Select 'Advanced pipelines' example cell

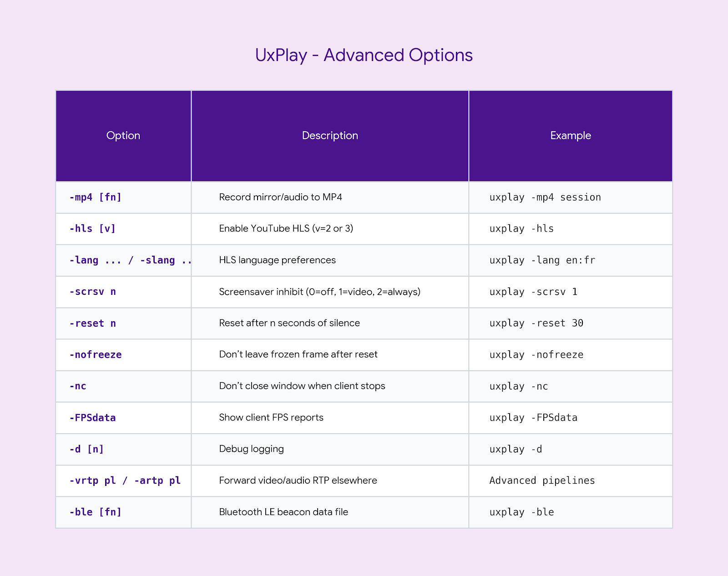coord(571,480)
